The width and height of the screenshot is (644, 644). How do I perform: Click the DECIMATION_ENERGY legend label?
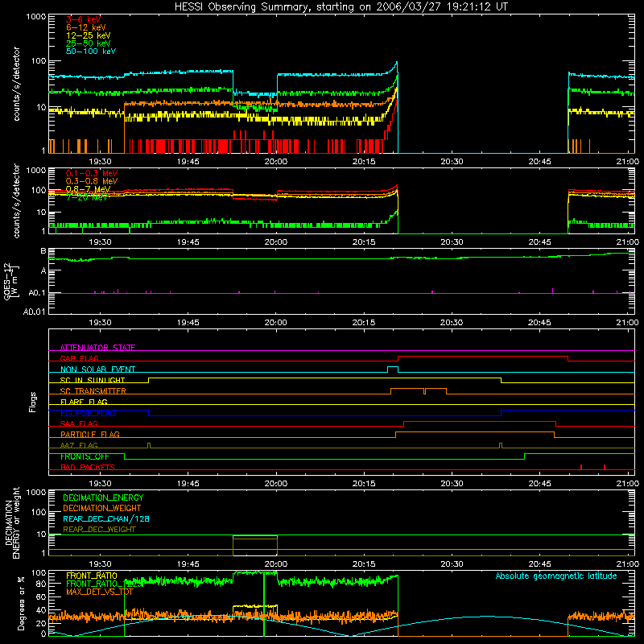[x=103, y=497]
